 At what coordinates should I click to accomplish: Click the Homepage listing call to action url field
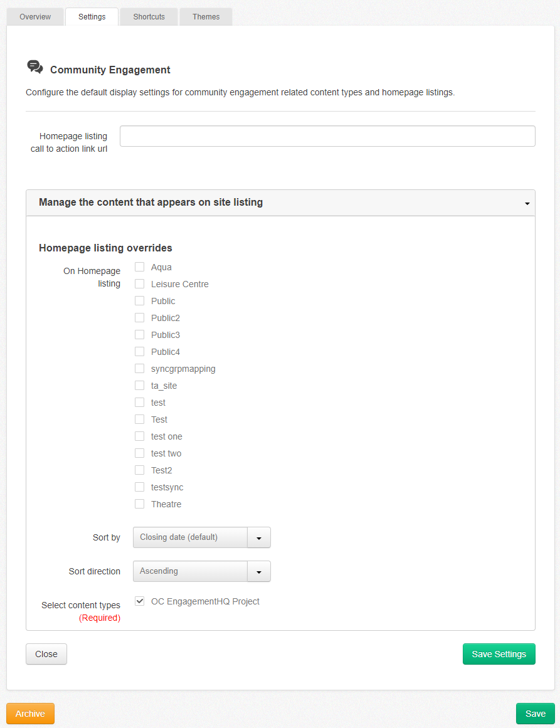point(327,136)
